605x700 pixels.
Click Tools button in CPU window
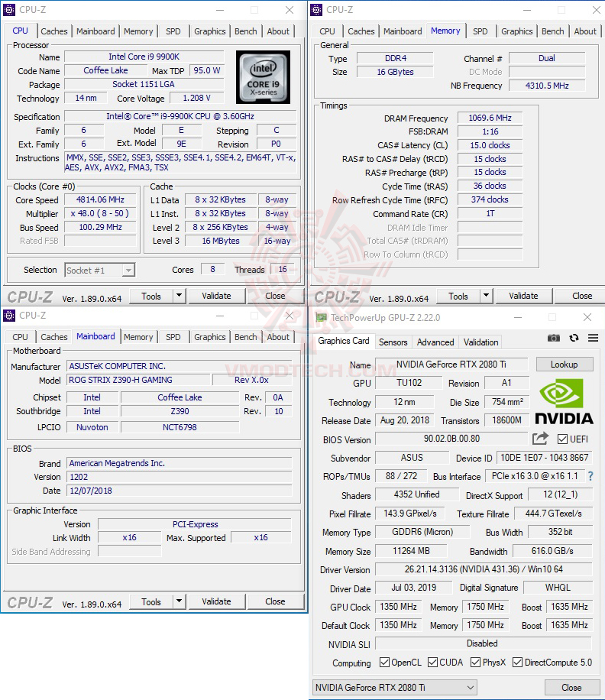click(151, 296)
